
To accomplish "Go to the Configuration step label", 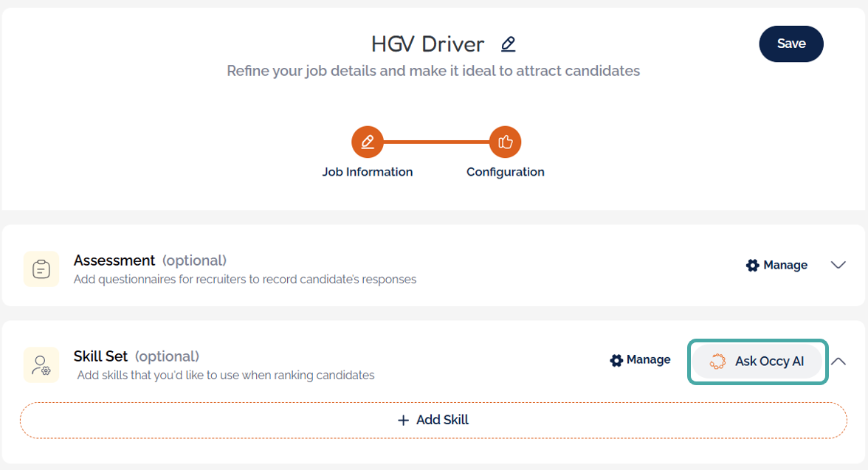I will click(506, 172).
